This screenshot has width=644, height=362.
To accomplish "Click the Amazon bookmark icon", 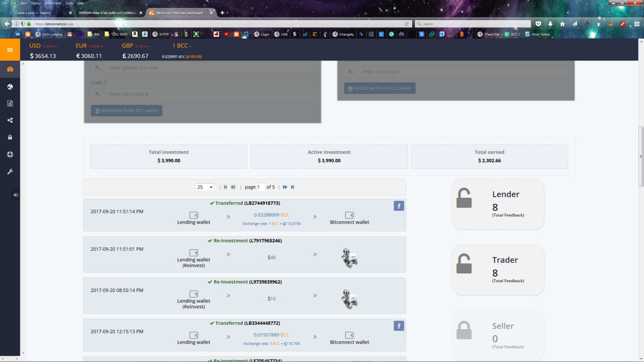I will click(135, 34).
